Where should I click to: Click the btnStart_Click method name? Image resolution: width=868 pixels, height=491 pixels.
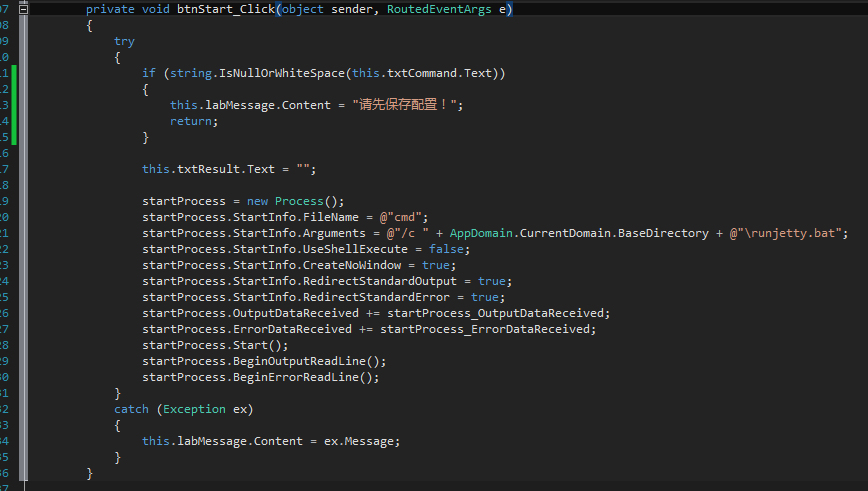click(226, 9)
